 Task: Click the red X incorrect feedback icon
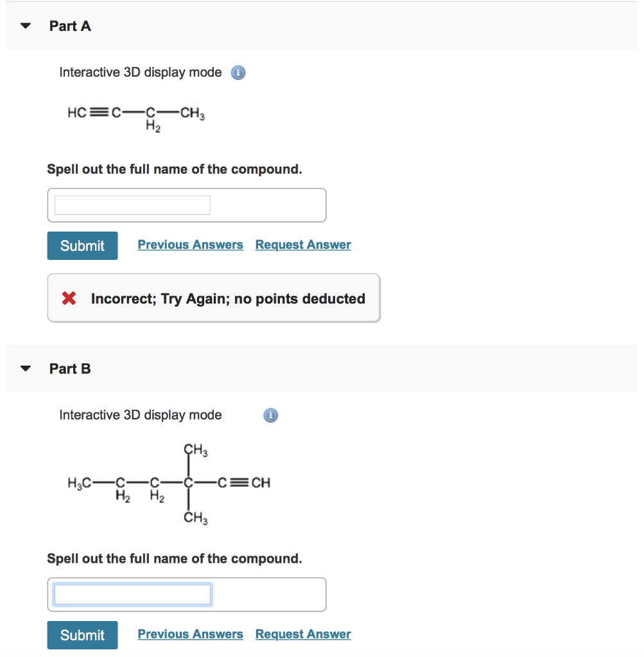[x=70, y=298]
